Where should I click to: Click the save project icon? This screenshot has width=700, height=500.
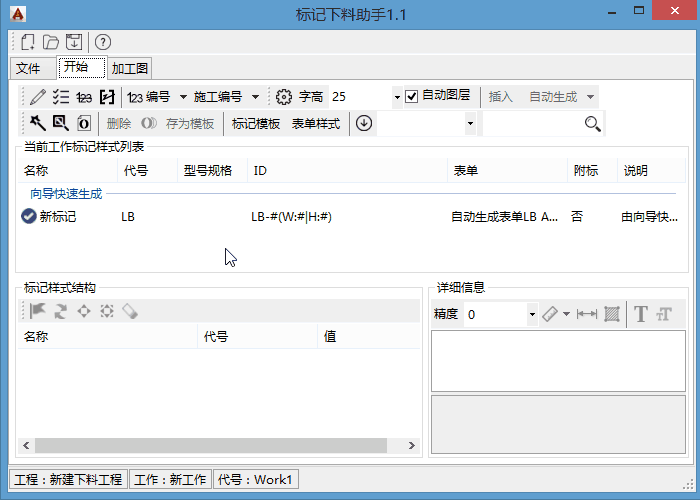(74, 42)
